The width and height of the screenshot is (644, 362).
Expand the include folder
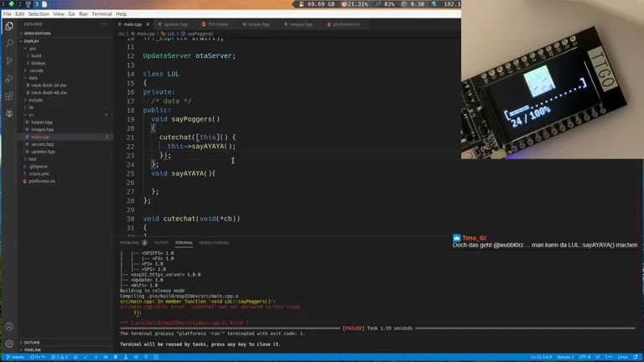(x=65, y=101)
